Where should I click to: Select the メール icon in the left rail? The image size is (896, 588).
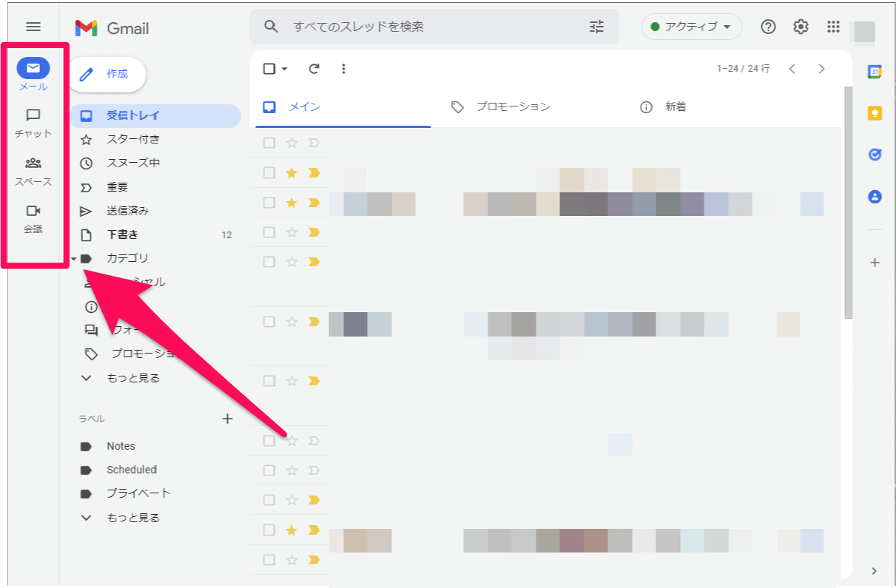click(x=33, y=69)
